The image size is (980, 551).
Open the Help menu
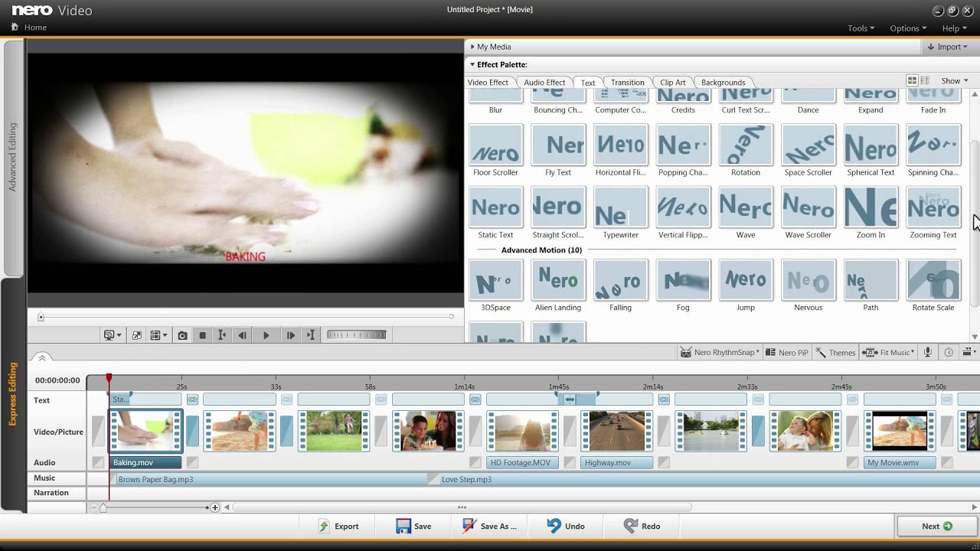point(955,28)
